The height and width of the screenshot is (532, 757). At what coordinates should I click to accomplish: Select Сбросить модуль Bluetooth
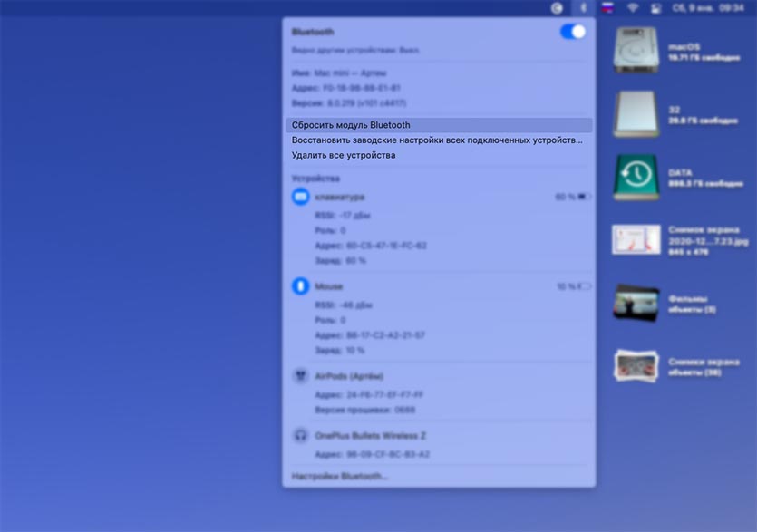tap(439, 125)
